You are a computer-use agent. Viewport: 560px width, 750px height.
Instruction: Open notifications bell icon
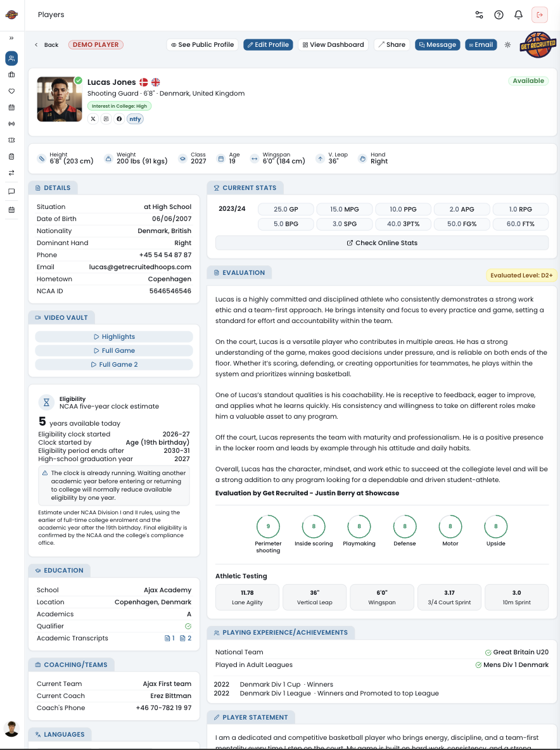[x=518, y=15]
